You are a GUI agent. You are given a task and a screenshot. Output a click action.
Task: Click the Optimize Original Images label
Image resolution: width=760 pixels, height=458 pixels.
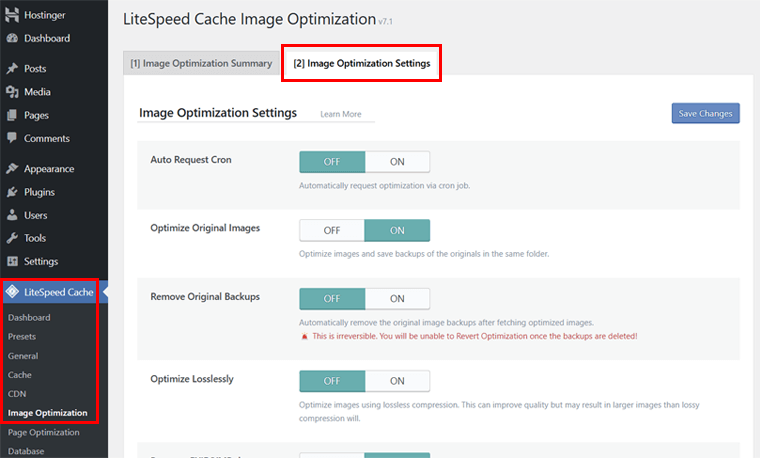[x=205, y=228]
